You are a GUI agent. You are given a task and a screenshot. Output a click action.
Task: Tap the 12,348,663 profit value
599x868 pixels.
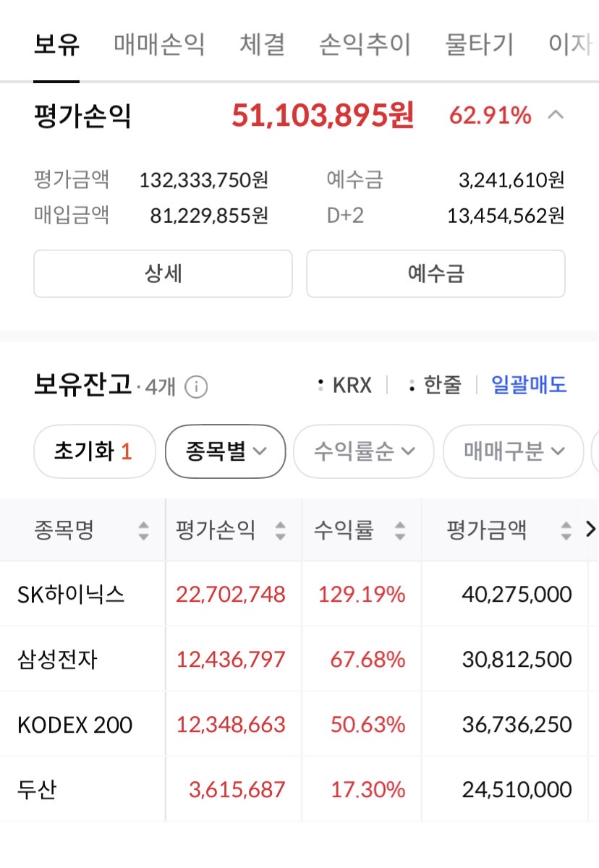click(x=231, y=724)
